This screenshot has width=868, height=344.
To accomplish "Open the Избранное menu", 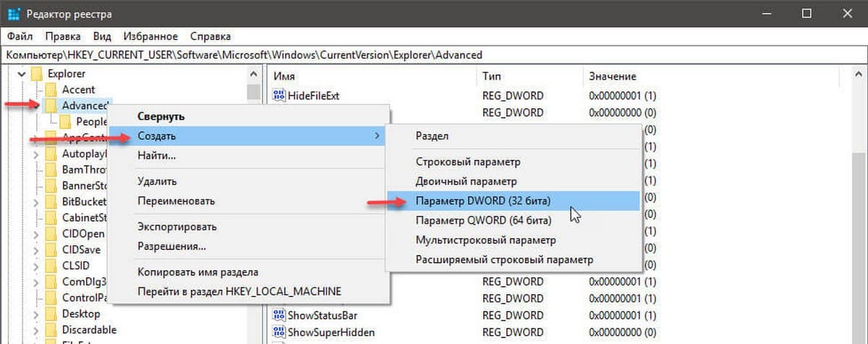I will [x=150, y=36].
